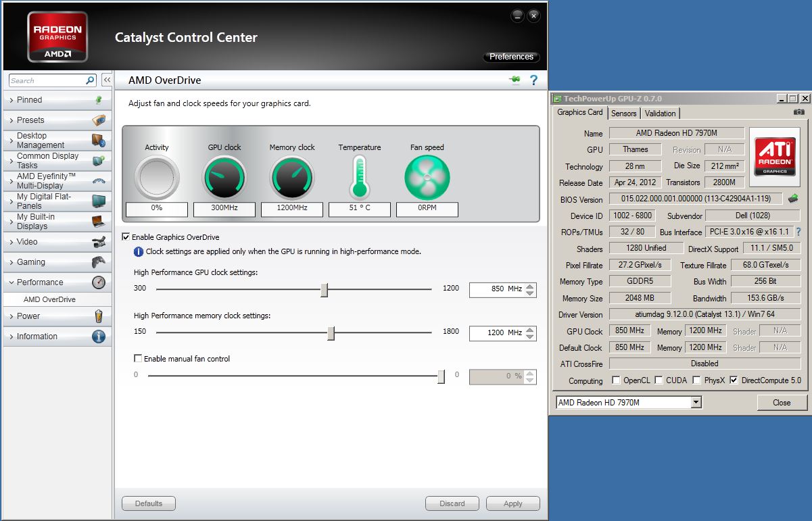Open the Preferences menu

[x=512, y=57]
